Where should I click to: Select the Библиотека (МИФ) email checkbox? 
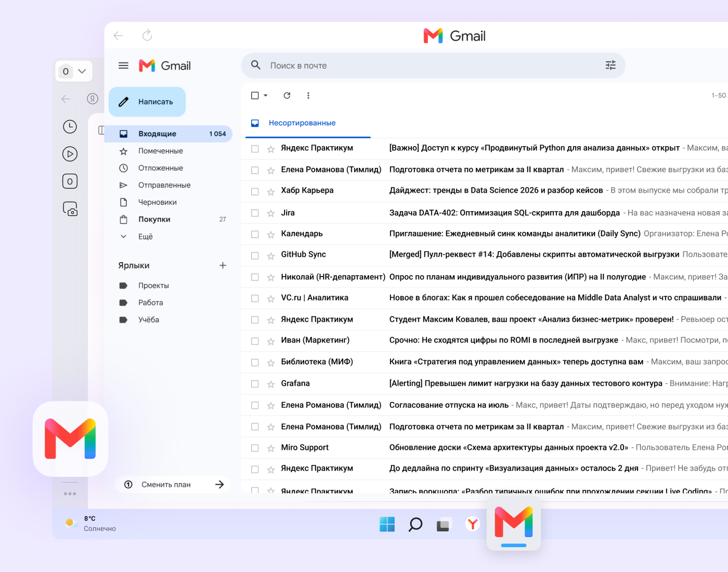[x=255, y=362]
